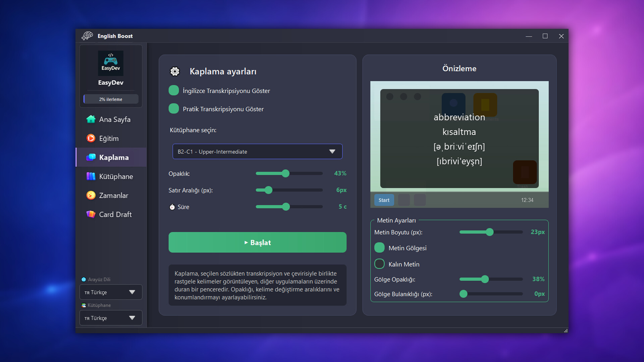Toggle İngilizce Transkripsiyonu Göster off
Image resolution: width=644 pixels, height=362 pixels.
(174, 90)
